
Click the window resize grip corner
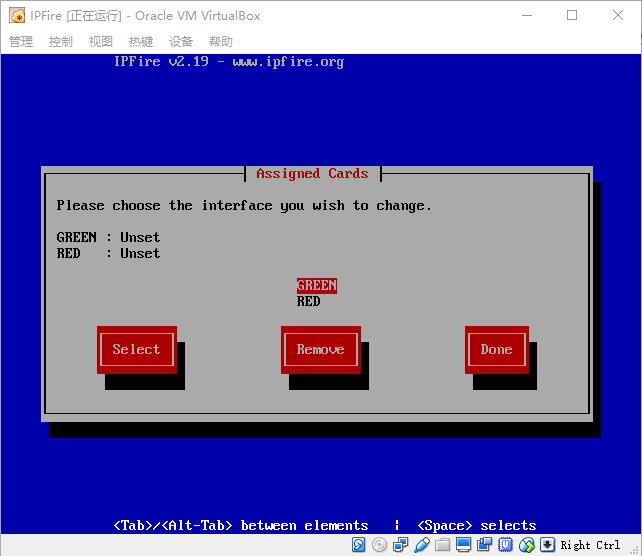635,549
